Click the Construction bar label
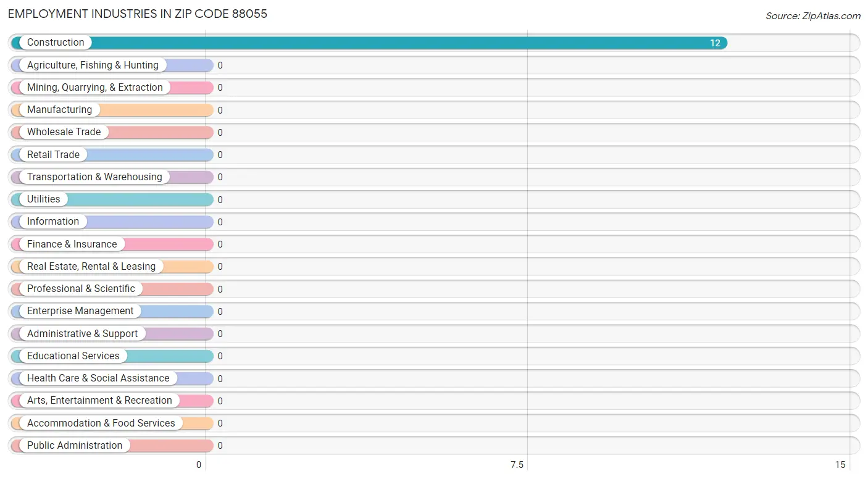The image size is (868, 479). click(56, 43)
